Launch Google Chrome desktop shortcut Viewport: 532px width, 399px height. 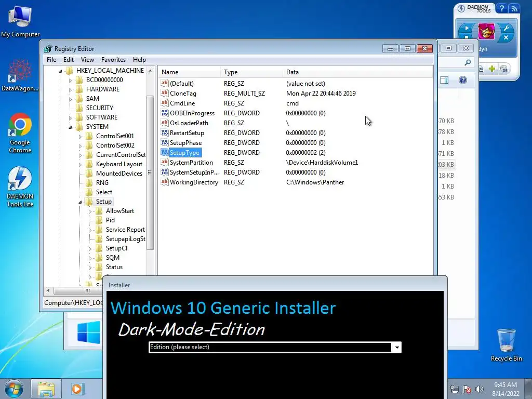point(20,133)
